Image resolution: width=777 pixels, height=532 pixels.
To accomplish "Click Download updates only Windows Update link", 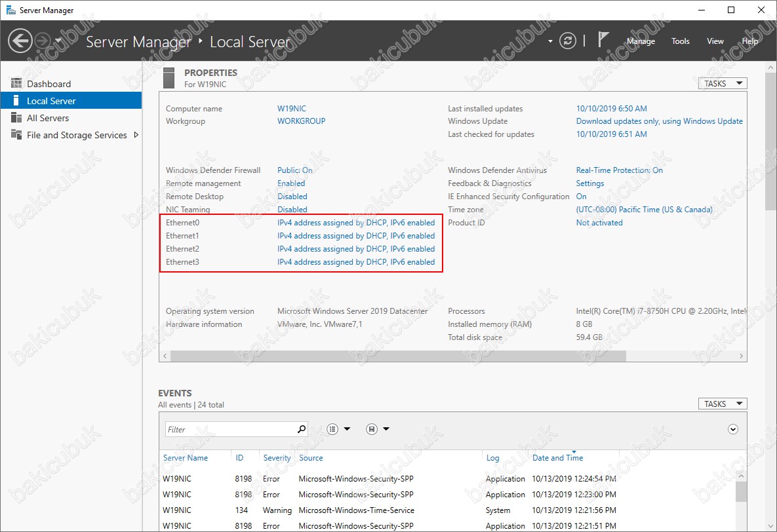I will [659, 121].
